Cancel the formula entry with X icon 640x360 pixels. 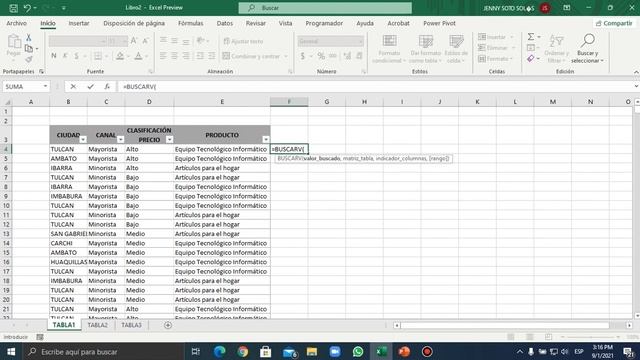coord(73,87)
